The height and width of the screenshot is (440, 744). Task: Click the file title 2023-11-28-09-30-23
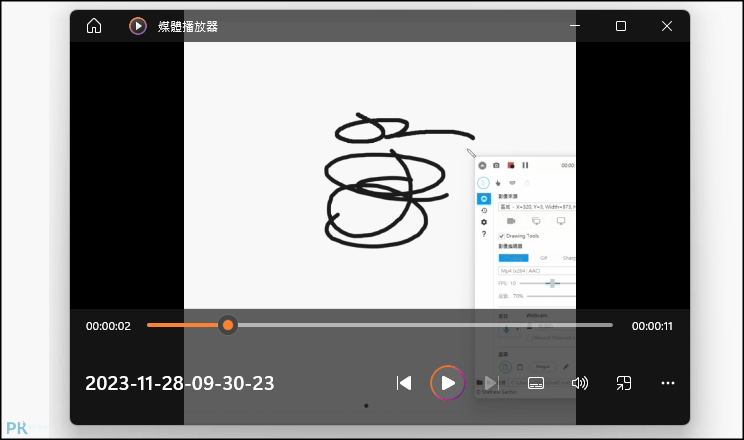coord(180,384)
